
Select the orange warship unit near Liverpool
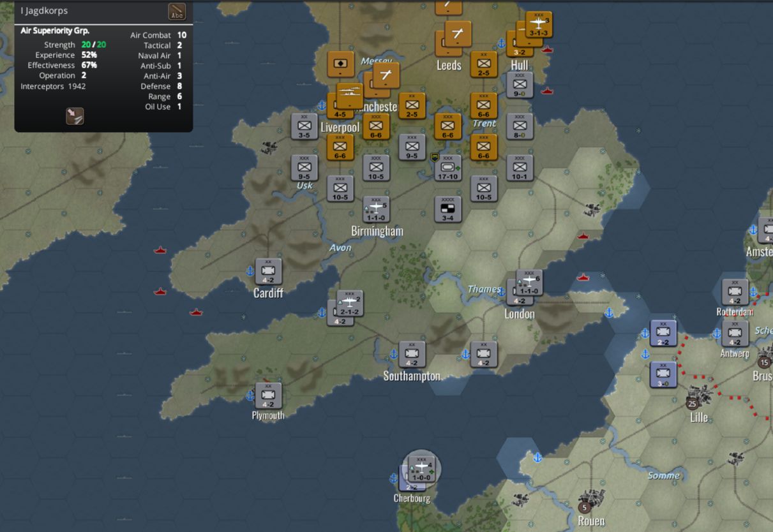[349, 96]
